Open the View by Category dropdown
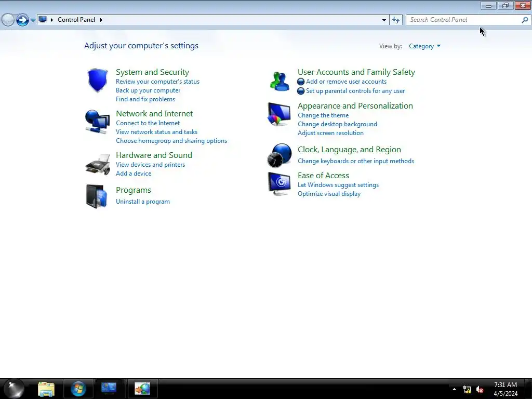Screen dimensions: 532x399 click(424, 46)
